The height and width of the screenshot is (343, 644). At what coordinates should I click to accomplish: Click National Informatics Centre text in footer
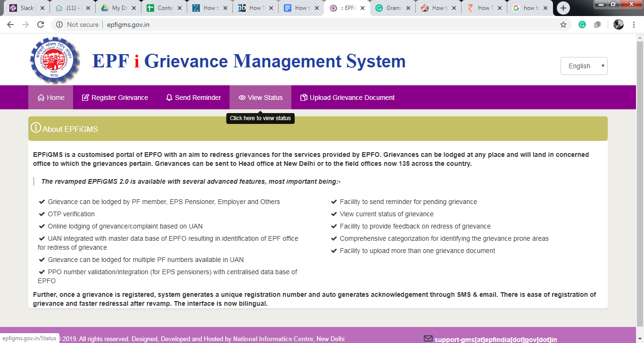273,339
